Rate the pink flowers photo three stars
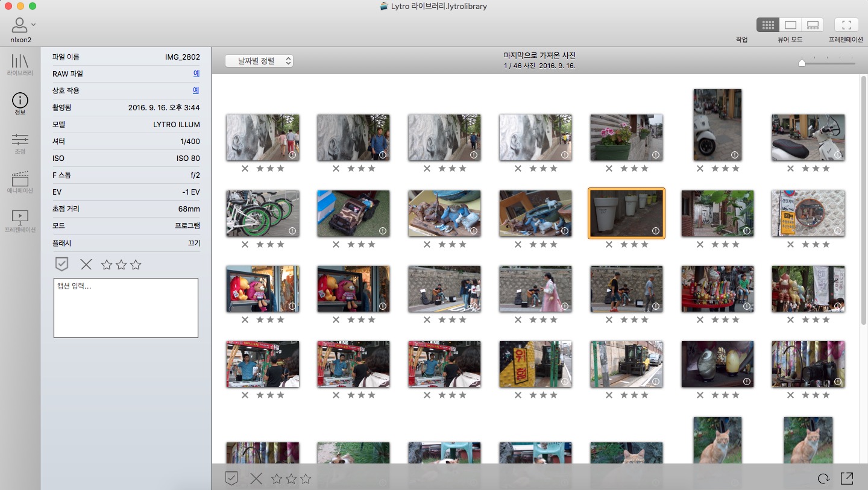 pyautogui.click(x=644, y=168)
